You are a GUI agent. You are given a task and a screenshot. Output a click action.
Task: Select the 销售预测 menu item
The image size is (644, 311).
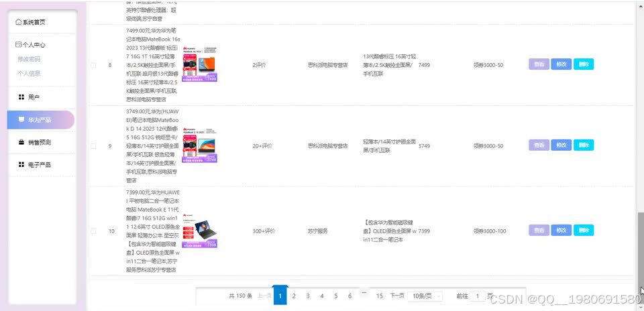point(41,142)
